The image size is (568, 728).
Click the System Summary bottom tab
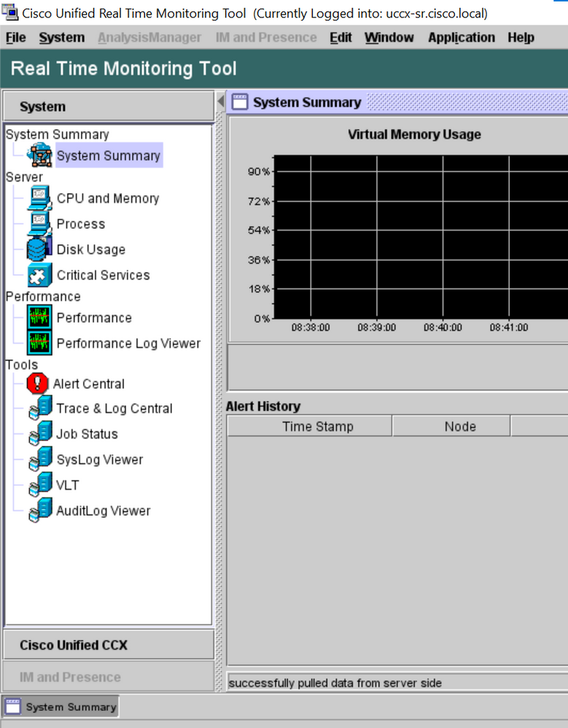click(x=61, y=707)
